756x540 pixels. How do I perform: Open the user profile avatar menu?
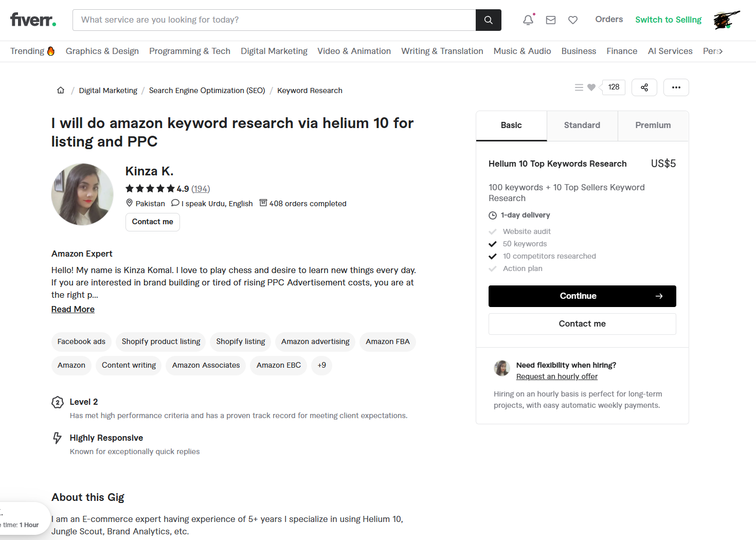click(725, 20)
